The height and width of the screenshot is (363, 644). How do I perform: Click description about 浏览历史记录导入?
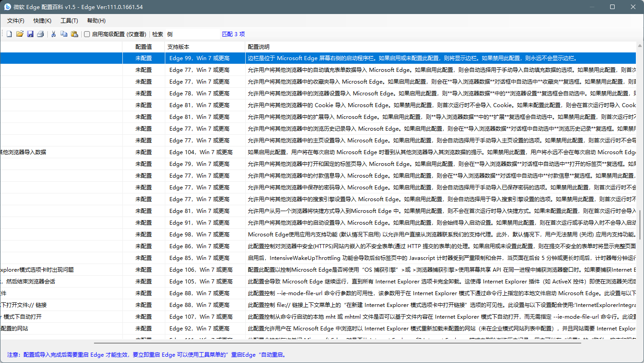441,129
